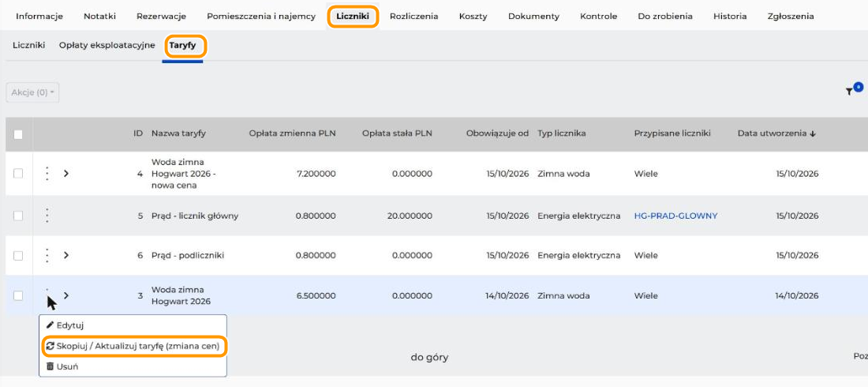Open row menu for Woda zimna Hogwart 2026 - nowa cena
Screen dimensions: 868x387
click(x=47, y=174)
